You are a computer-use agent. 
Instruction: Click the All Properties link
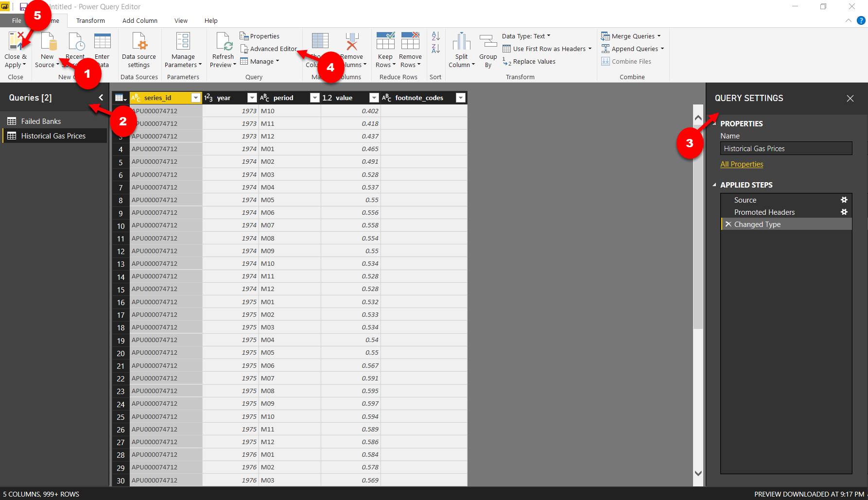tap(742, 164)
